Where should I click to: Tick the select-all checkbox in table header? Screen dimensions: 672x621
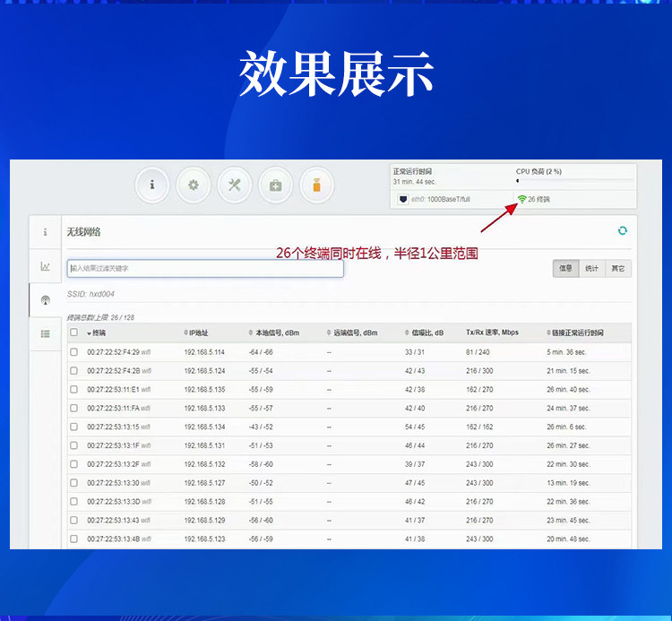73,332
